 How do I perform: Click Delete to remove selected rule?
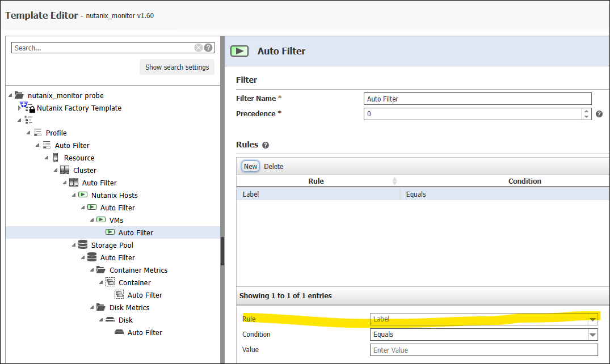click(274, 167)
